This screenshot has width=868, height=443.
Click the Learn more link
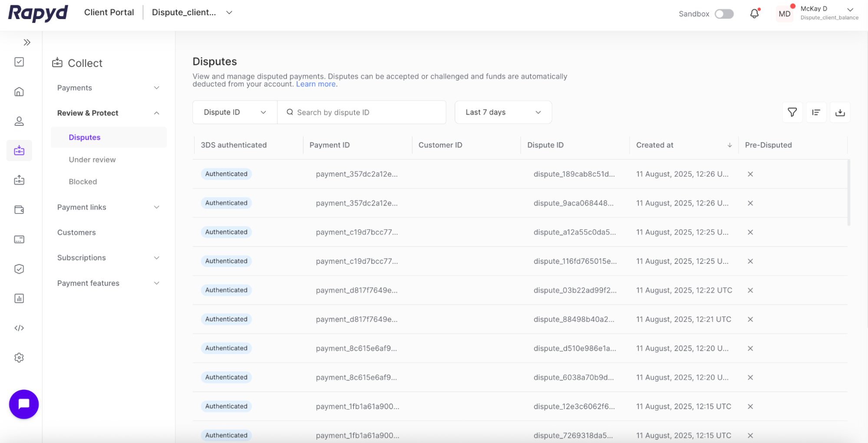(x=316, y=84)
